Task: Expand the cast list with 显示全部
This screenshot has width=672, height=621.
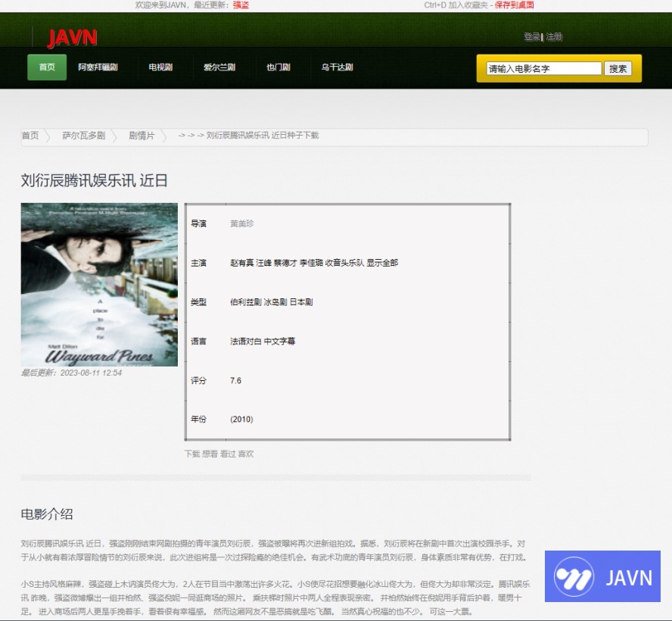Action: [382, 263]
